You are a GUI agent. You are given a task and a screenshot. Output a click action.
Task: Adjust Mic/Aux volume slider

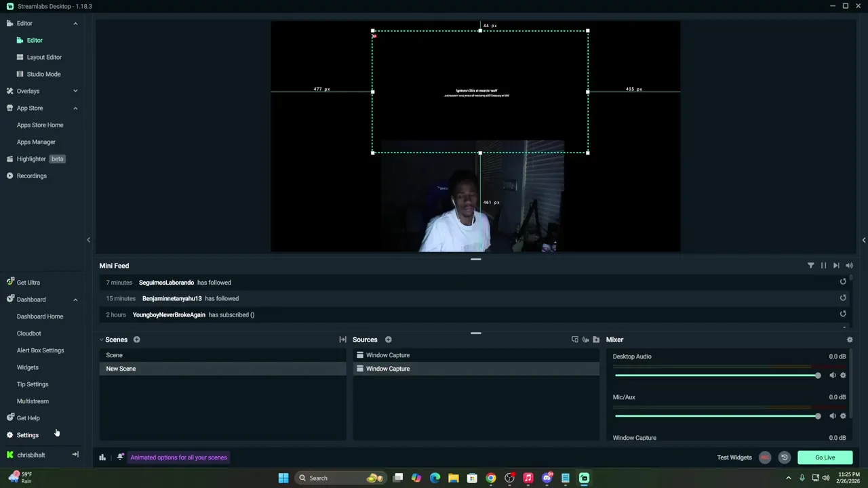717,416
